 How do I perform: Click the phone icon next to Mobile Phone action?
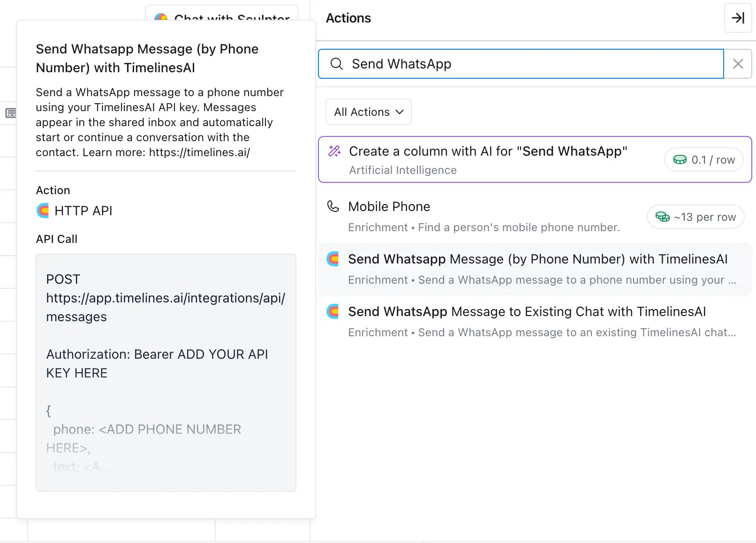coord(333,206)
